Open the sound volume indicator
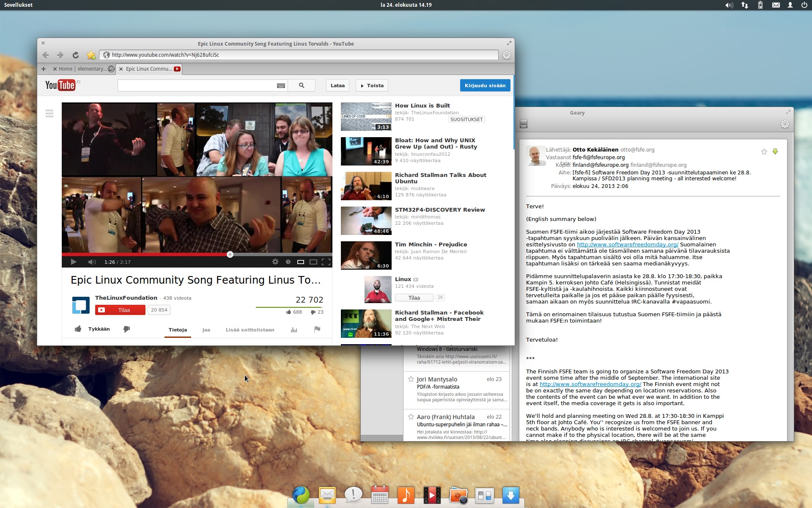812x508 pixels. coord(729,5)
